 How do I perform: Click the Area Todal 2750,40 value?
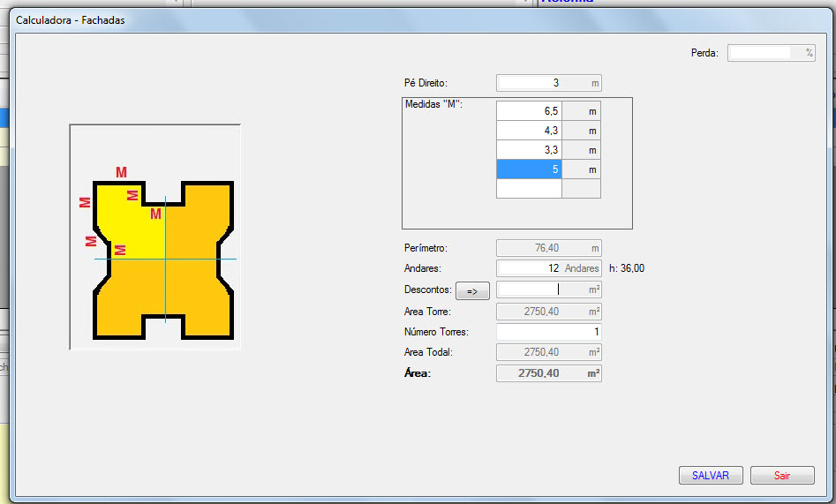pyautogui.click(x=548, y=352)
